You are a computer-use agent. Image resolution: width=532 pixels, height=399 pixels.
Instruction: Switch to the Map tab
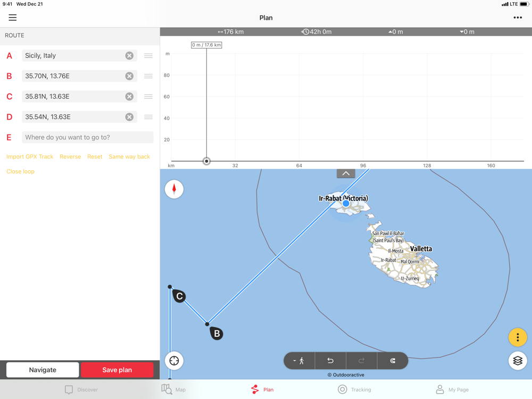[x=174, y=389]
